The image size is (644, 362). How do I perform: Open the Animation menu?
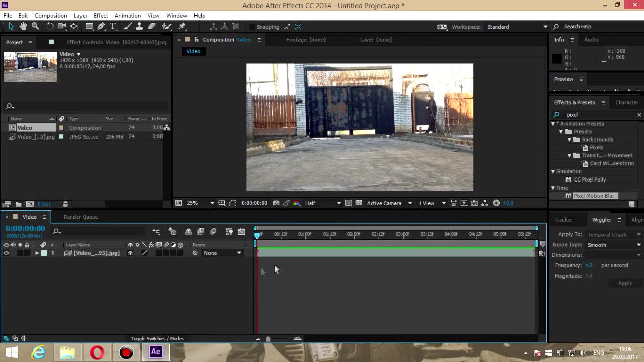coord(127,16)
